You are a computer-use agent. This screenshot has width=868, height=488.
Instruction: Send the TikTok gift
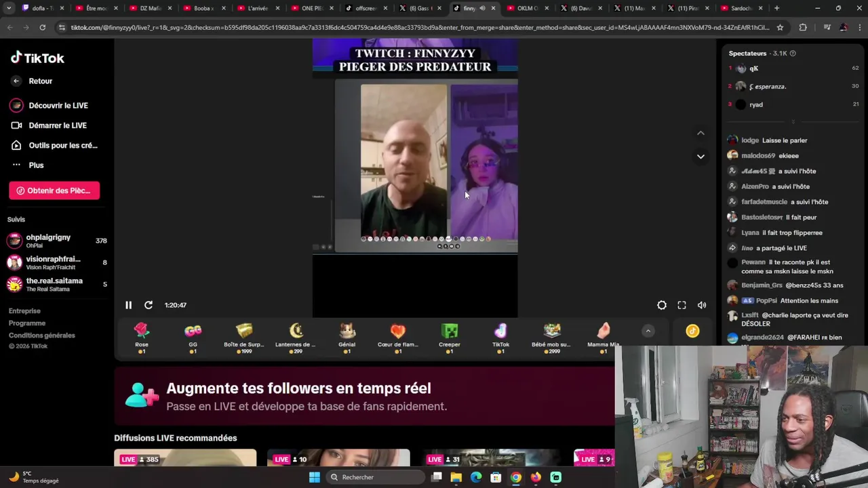(x=500, y=338)
